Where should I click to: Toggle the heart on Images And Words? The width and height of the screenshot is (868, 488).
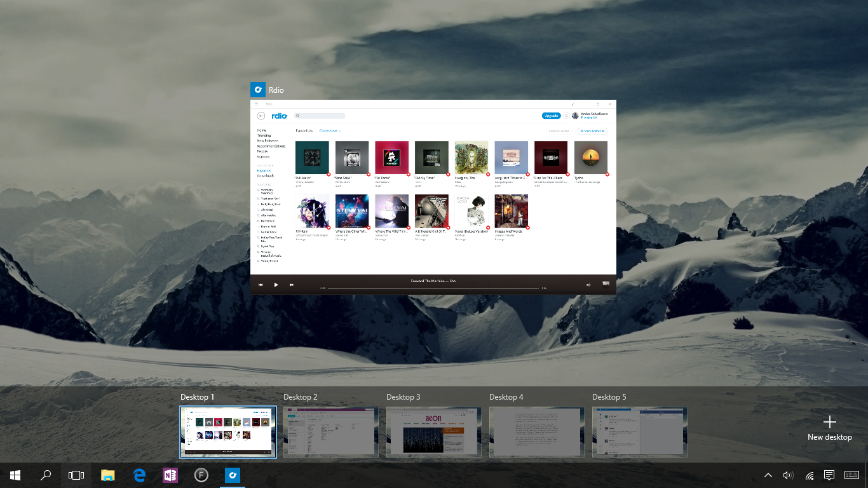click(x=527, y=227)
